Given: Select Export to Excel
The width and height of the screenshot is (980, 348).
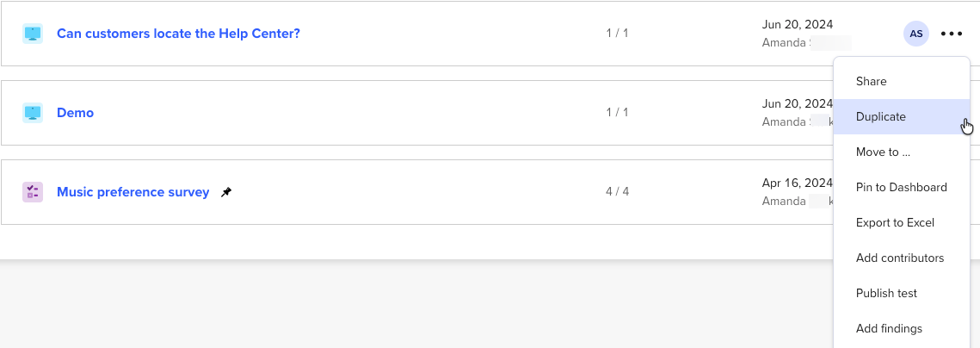Looking at the screenshot, I should tap(895, 222).
